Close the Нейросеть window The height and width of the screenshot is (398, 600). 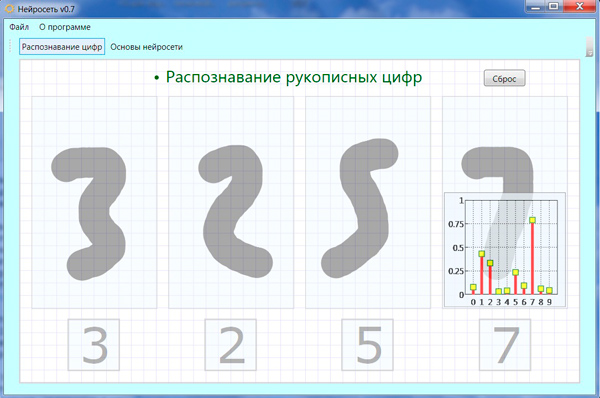pos(580,6)
